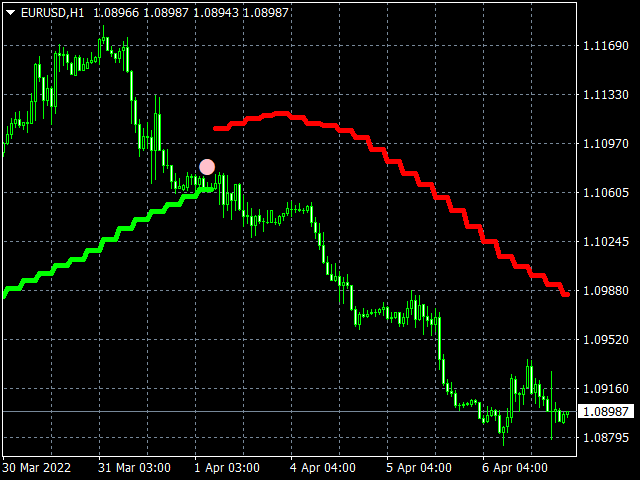This screenshot has width=640, height=480.
Task: Click the 1.09160 price scale label
Action: 606,389
